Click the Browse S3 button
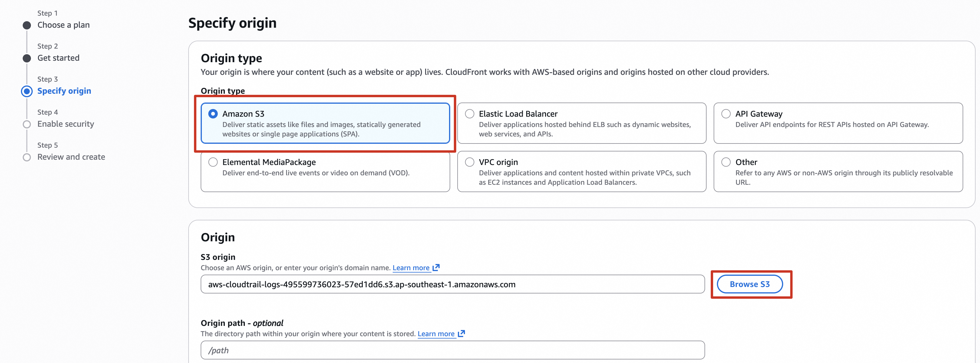Image resolution: width=980 pixels, height=363 pixels. [x=750, y=284]
